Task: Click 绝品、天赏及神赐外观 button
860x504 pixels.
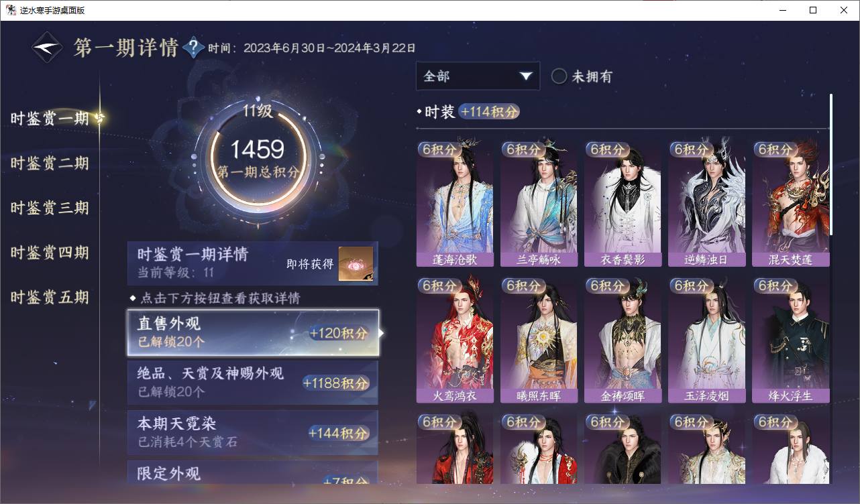Action: [x=253, y=383]
